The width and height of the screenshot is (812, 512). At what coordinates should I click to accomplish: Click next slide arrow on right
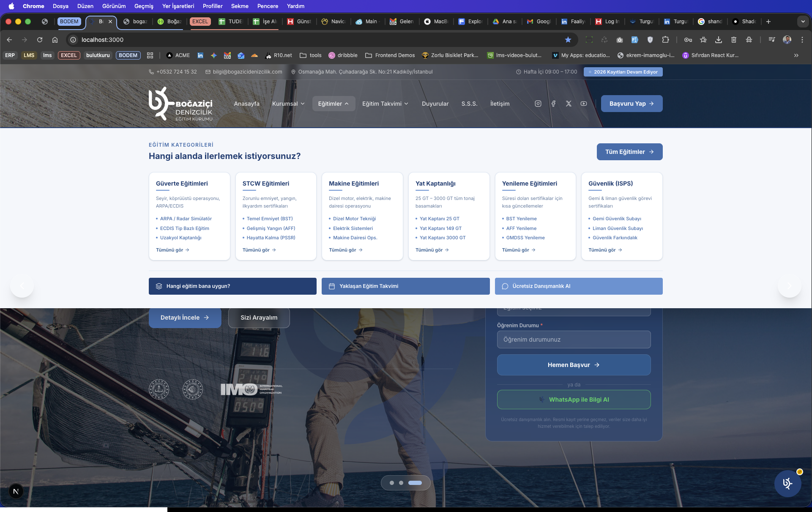pyautogui.click(x=789, y=286)
